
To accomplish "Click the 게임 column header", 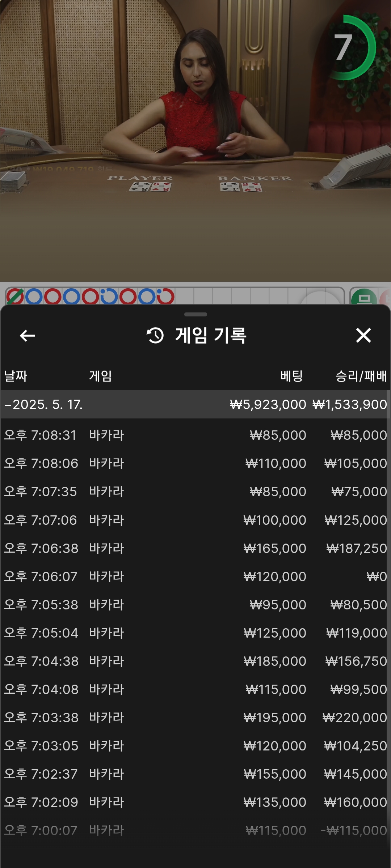I will [x=100, y=376].
